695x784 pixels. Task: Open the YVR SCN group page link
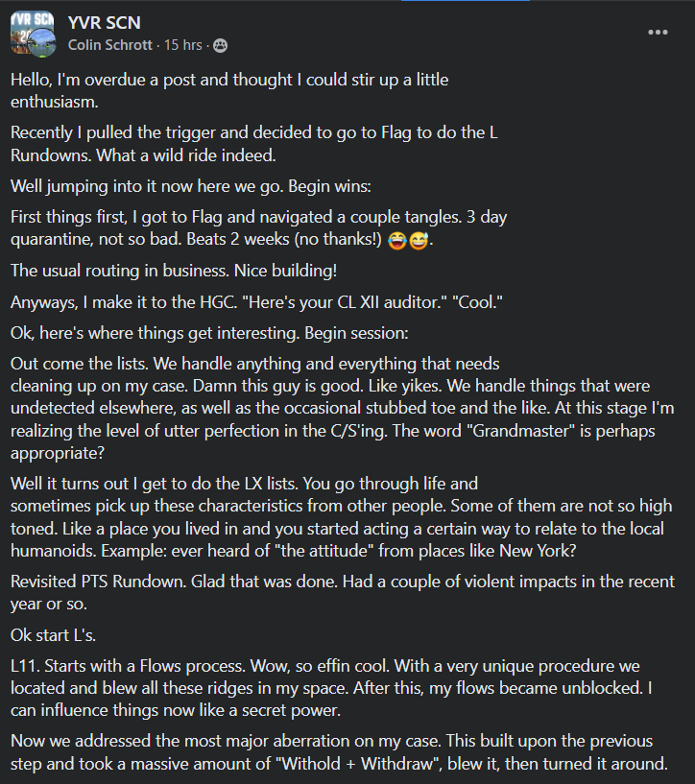[x=104, y=22]
